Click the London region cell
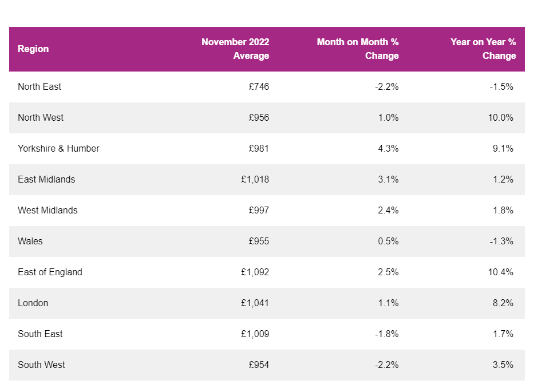Screen dimensions: 534x392 33,303
